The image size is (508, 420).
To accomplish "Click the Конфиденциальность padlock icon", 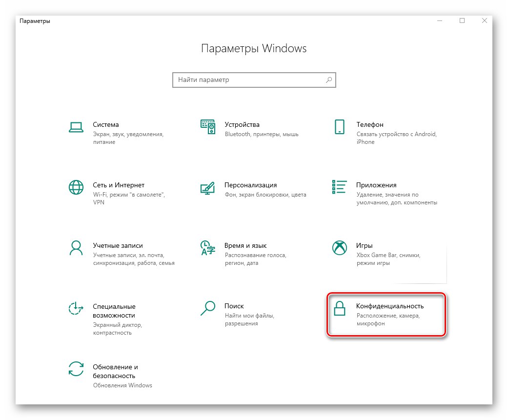I will (x=340, y=308).
